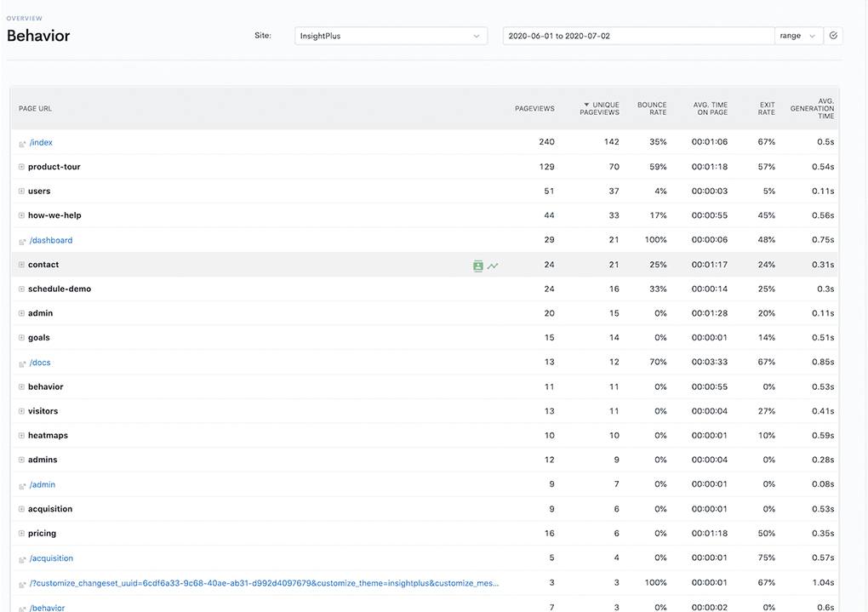Screen dimensions: 868x612
Task: Click the sort arrow on Unique Pageviews
Action: click(586, 106)
